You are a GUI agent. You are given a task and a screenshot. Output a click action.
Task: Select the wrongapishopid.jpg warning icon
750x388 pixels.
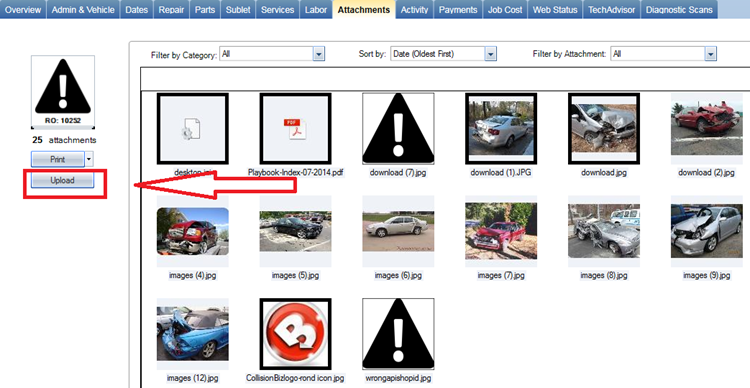click(398, 333)
